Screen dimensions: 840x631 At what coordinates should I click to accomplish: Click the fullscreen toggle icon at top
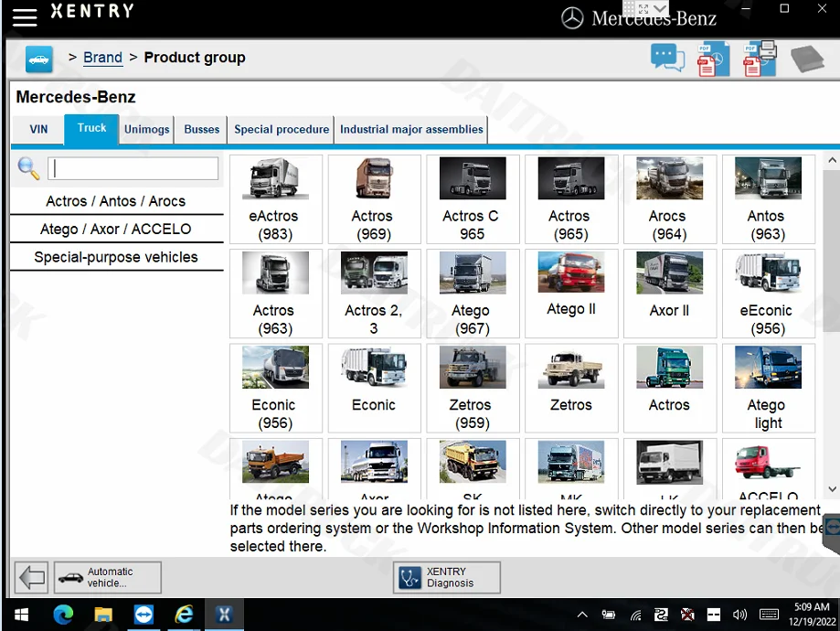point(643,8)
